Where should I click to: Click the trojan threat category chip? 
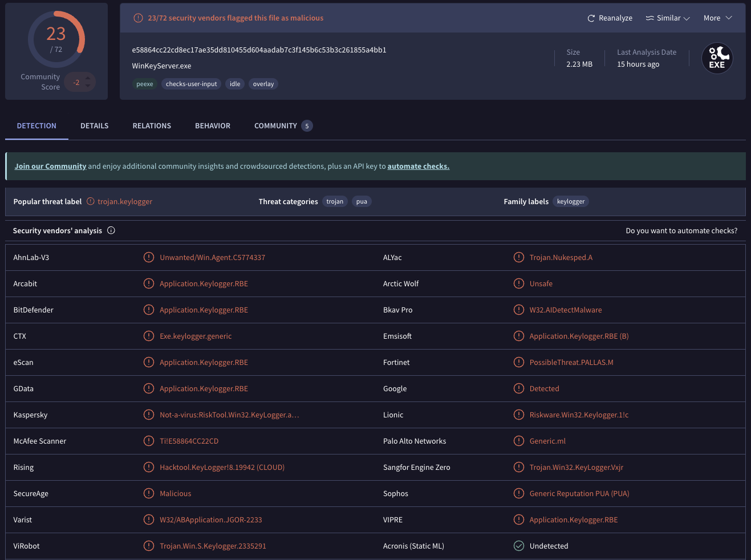335,201
